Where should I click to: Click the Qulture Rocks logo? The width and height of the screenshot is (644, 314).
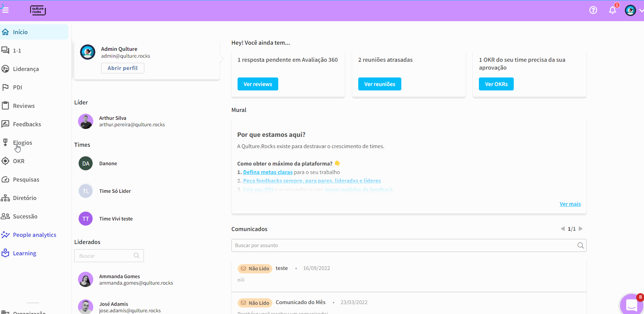[x=38, y=10]
